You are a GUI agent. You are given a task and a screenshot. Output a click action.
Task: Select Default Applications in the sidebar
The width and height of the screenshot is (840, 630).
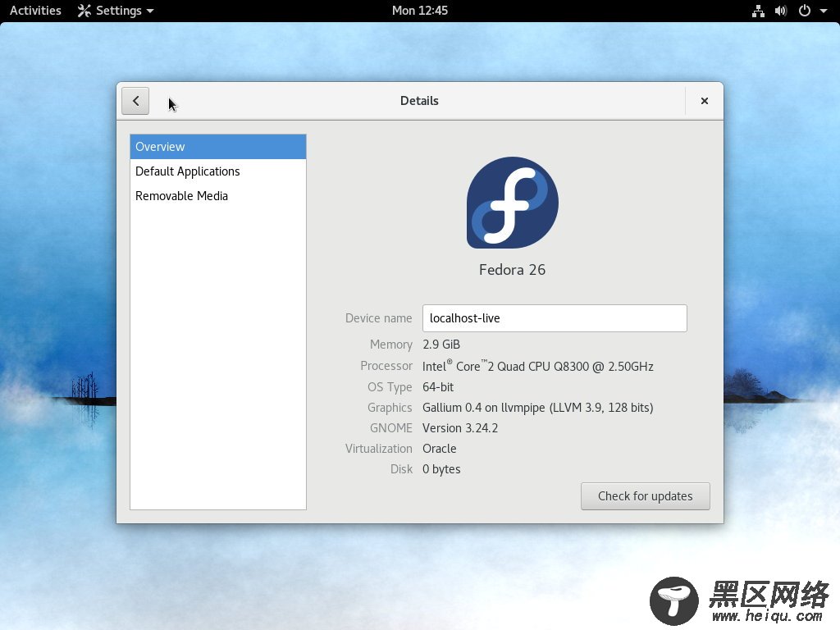click(218, 171)
